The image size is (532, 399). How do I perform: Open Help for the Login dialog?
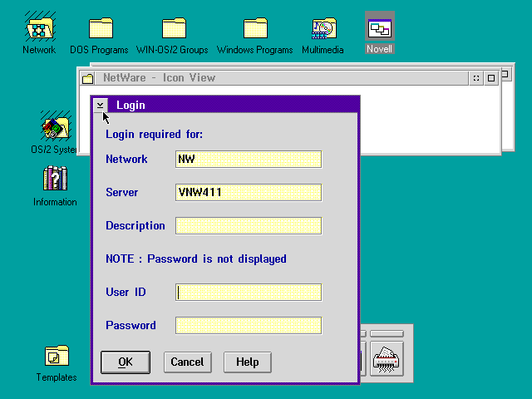coord(248,362)
